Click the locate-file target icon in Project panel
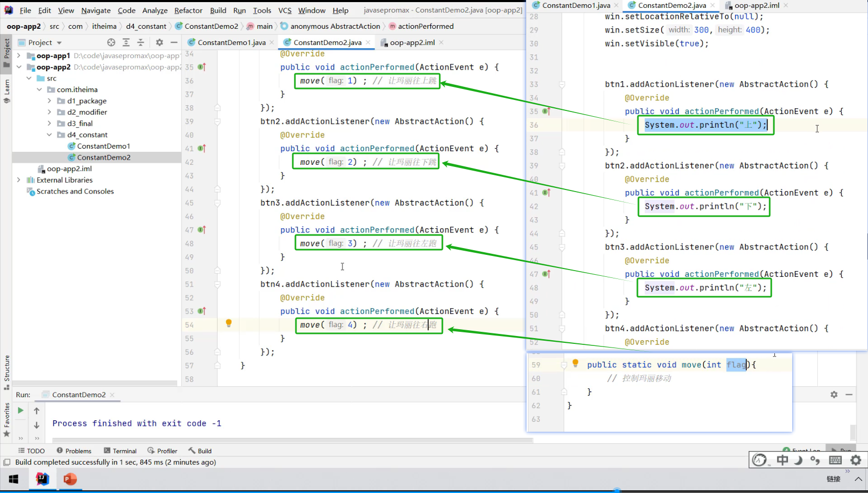Viewport: 868px width, 493px height. point(111,42)
